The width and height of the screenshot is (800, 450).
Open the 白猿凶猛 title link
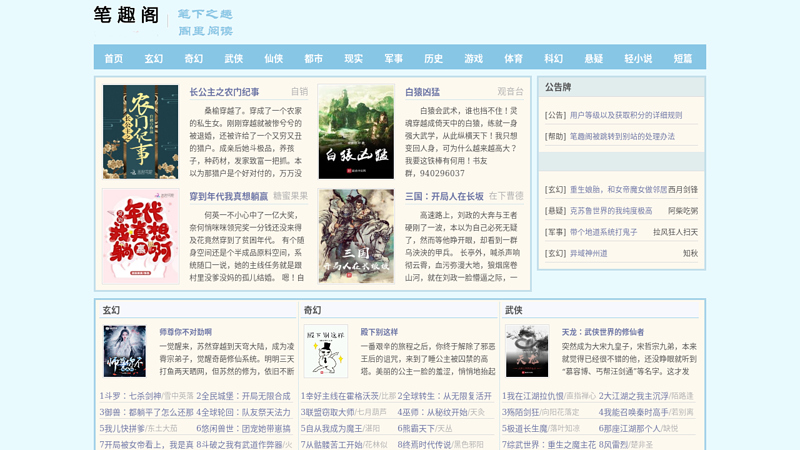[x=422, y=92]
